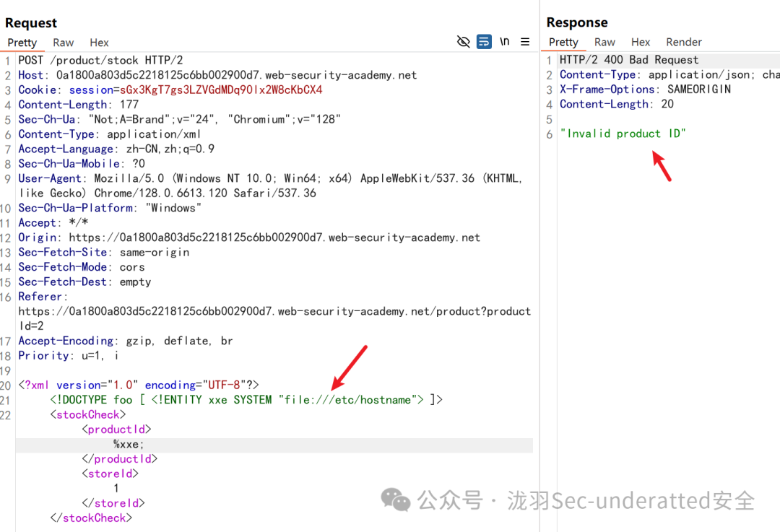The height and width of the screenshot is (532, 780).
Task: Switch to the Request Pretty tab
Action: tap(22, 43)
